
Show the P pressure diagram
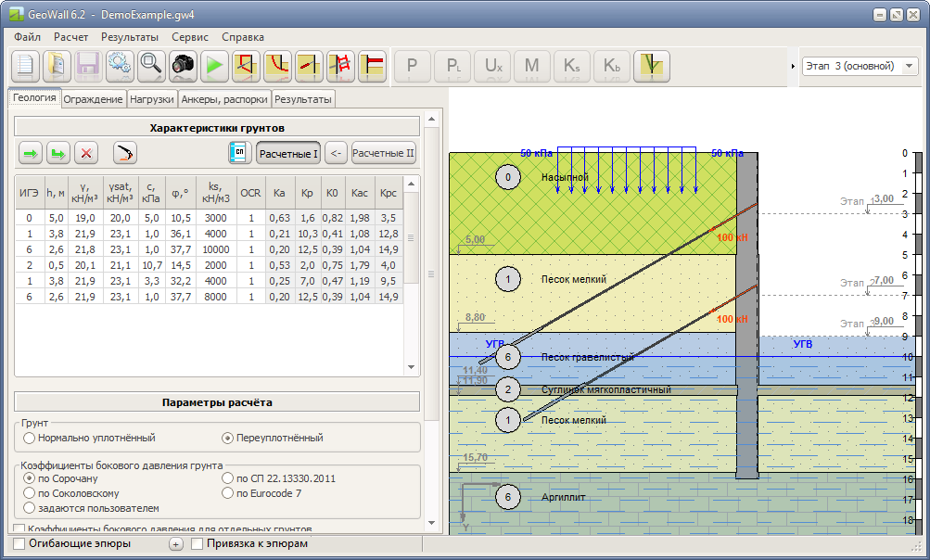tap(412, 65)
